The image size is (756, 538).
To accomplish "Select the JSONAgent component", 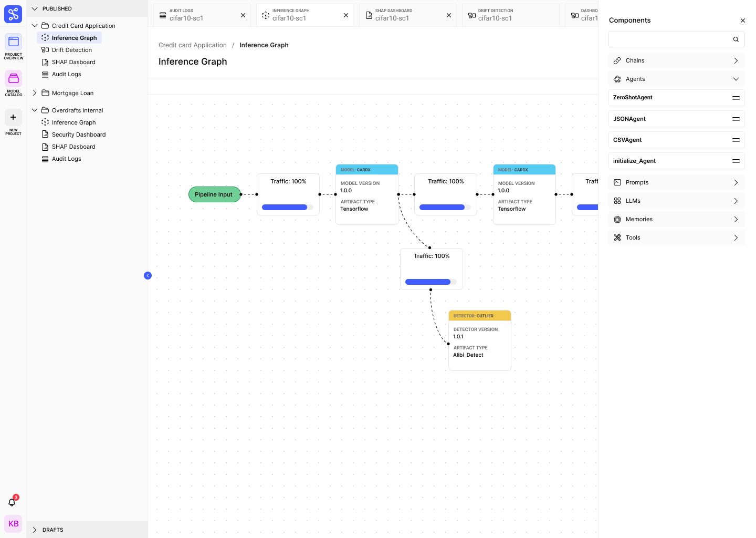I will tap(676, 119).
